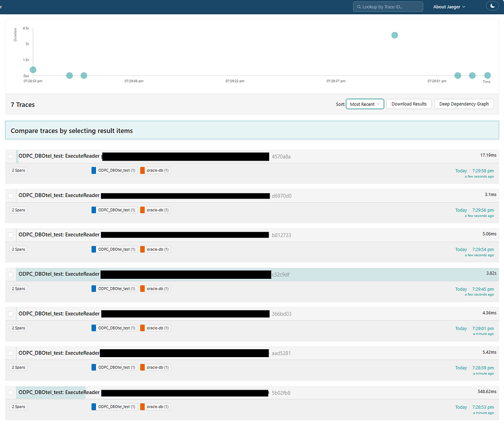Toggle dark mode moon icon

492,6
